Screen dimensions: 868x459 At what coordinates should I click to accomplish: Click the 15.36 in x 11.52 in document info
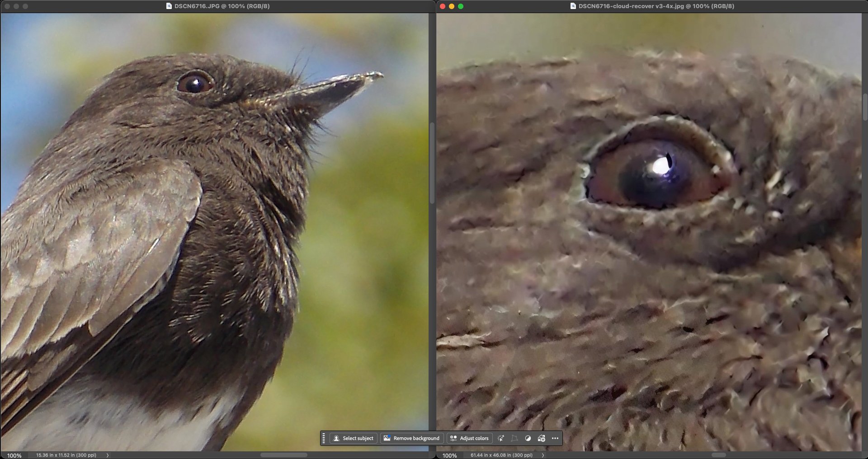(x=66, y=455)
